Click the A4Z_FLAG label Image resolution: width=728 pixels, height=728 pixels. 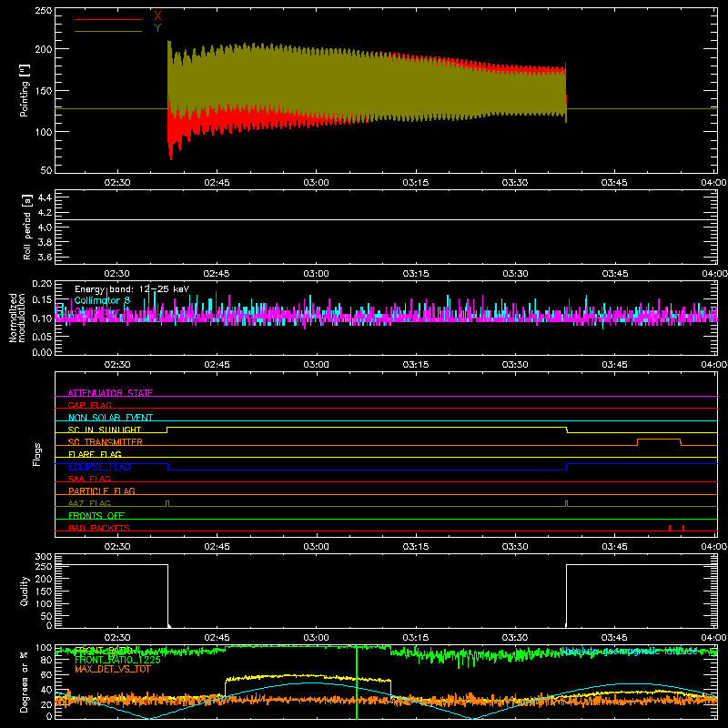(89, 503)
